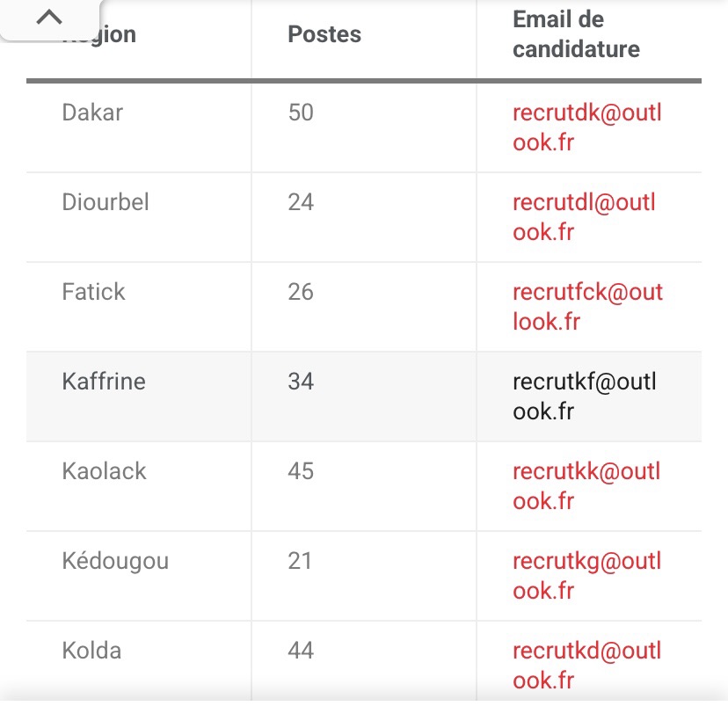Screen dimensions: 728x706
Task: Click the 50 postes value for Dakar
Action: click(x=301, y=113)
